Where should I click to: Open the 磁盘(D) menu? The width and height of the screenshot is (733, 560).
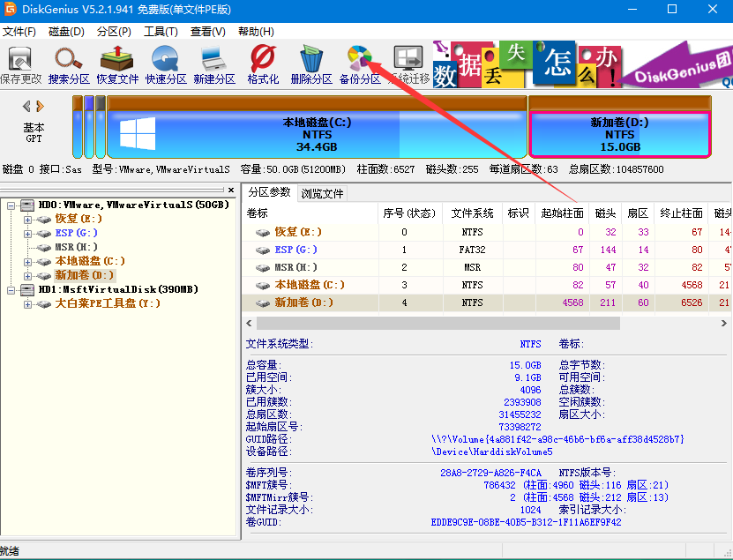(66, 32)
